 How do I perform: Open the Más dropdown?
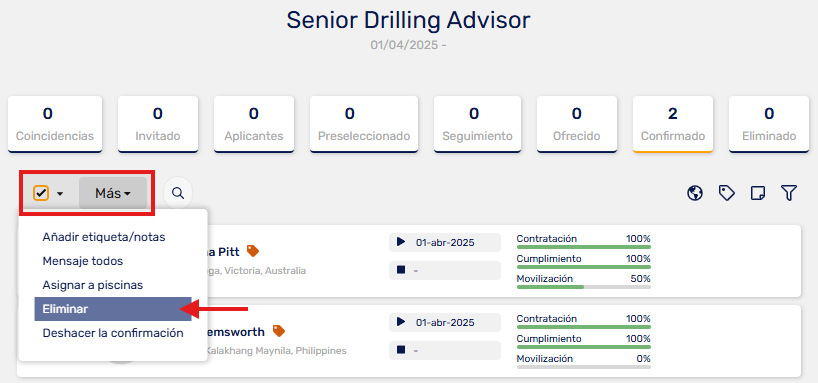pyautogui.click(x=113, y=193)
